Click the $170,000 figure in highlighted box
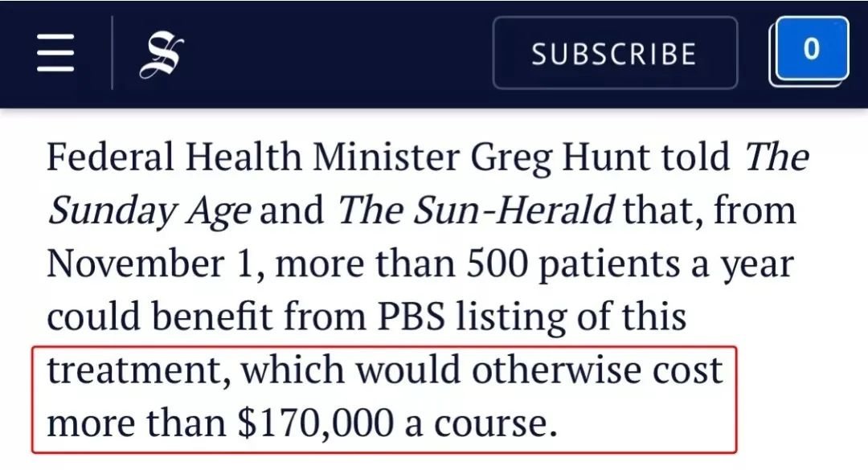This screenshot has height=470, width=868. pyautogui.click(x=316, y=424)
